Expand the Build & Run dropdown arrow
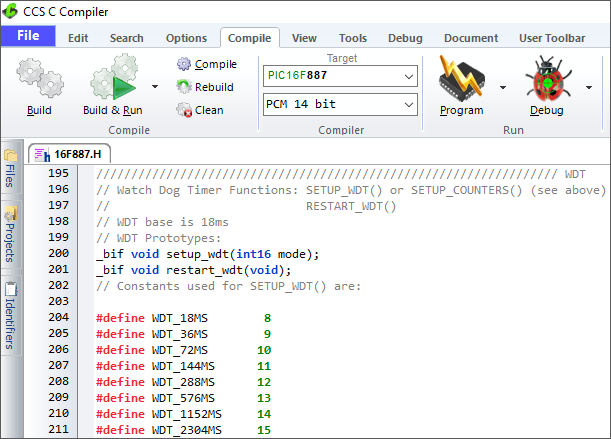The width and height of the screenshot is (611, 439). pyautogui.click(x=155, y=86)
